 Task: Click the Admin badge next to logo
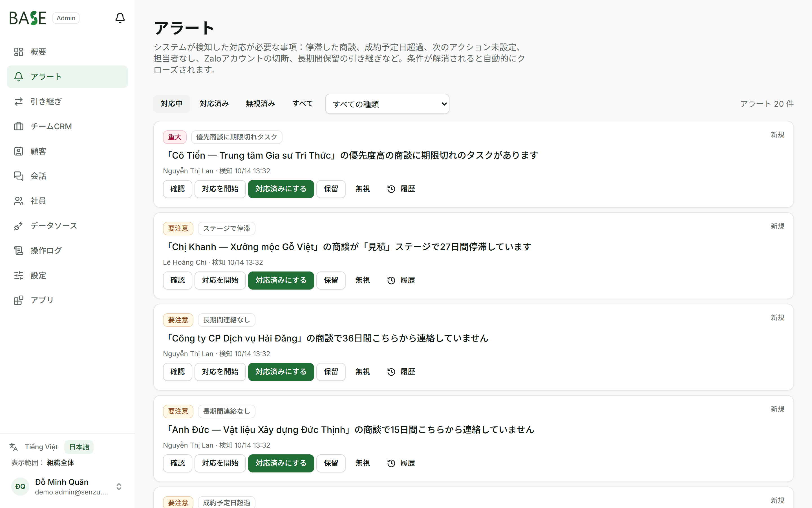(x=66, y=18)
